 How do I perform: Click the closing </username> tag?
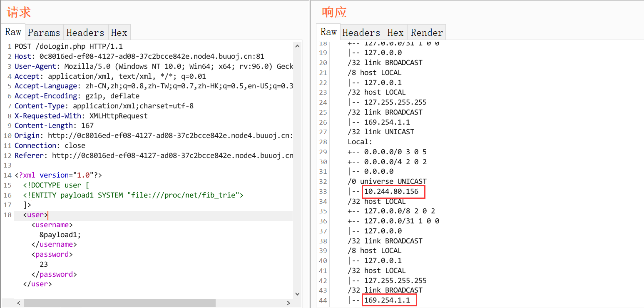[x=54, y=245]
